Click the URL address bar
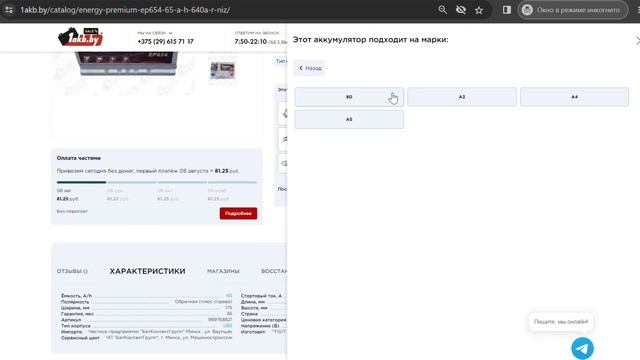640x360 pixels. click(x=125, y=10)
